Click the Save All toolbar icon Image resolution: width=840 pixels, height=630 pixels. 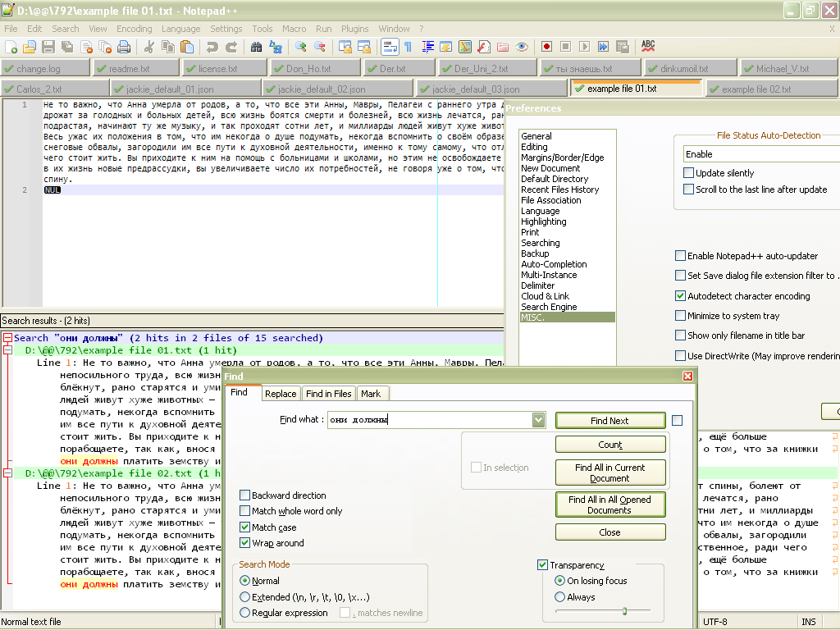click(x=67, y=47)
